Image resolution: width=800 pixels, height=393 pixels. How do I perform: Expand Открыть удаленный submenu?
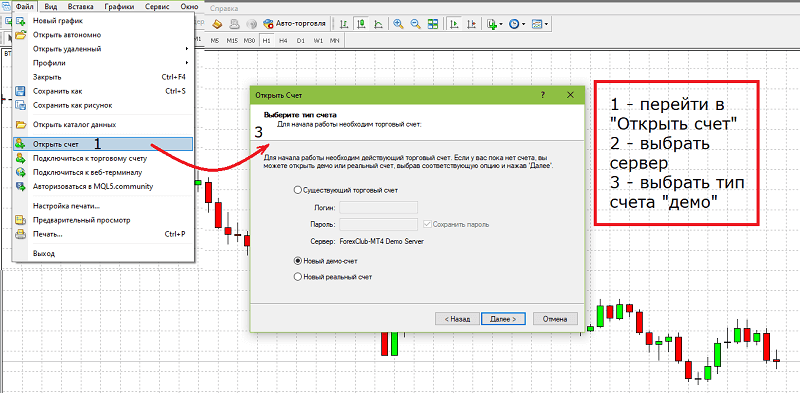(x=103, y=49)
